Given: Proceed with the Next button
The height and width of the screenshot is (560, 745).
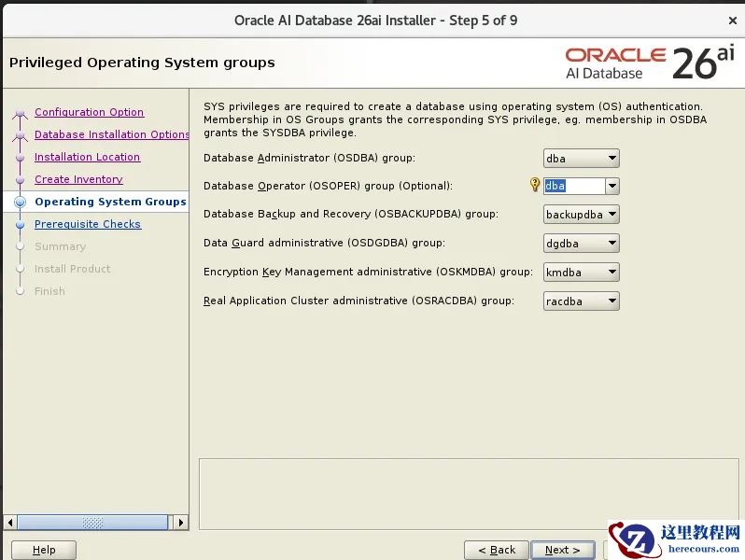Looking at the screenshot, I should click(563, 550).
